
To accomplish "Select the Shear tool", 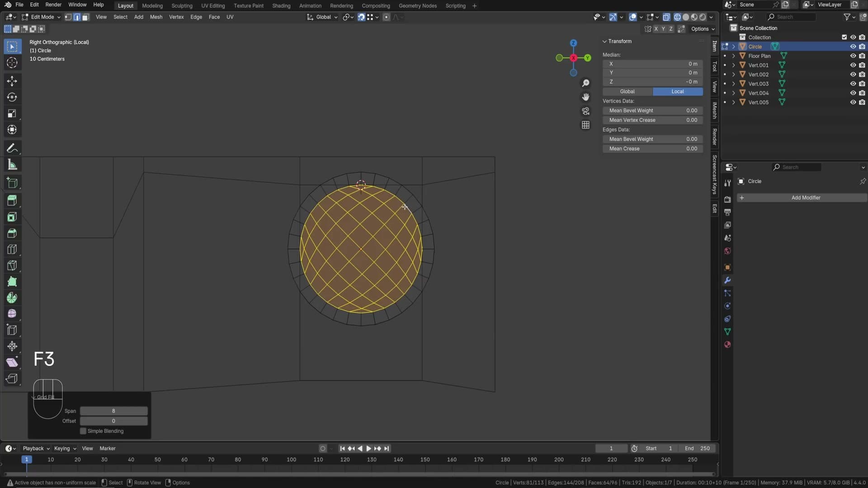I will pos(12,362).
